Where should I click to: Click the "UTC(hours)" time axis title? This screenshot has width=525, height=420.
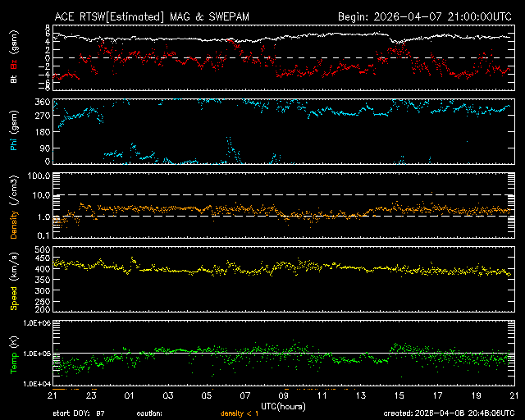pyautogui.click(x=283, y=407)
